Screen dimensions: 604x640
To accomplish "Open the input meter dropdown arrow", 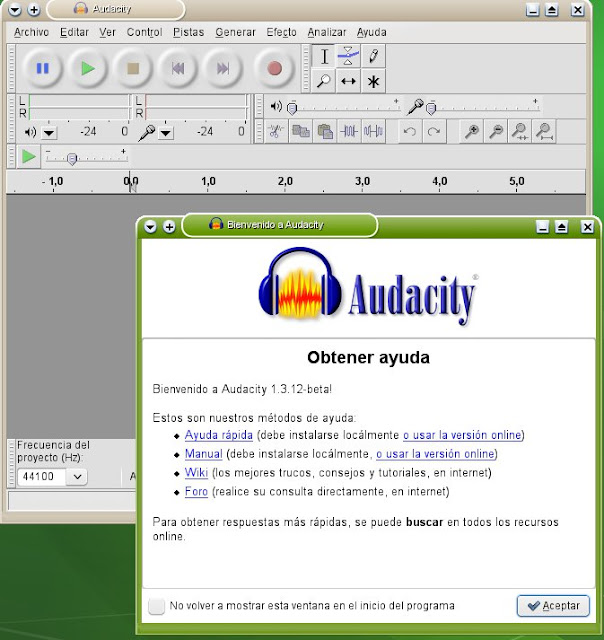I will [166, 133].
